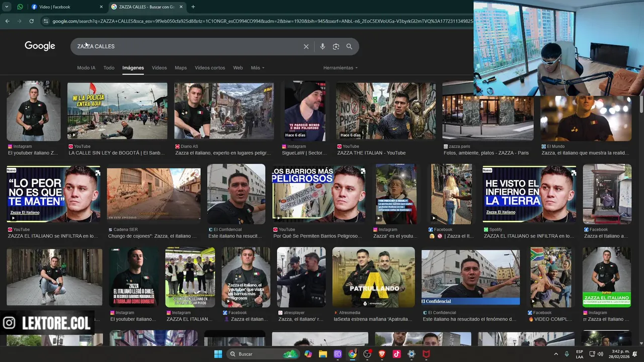Go back with the browser back arrow

[x=7, y=21]
